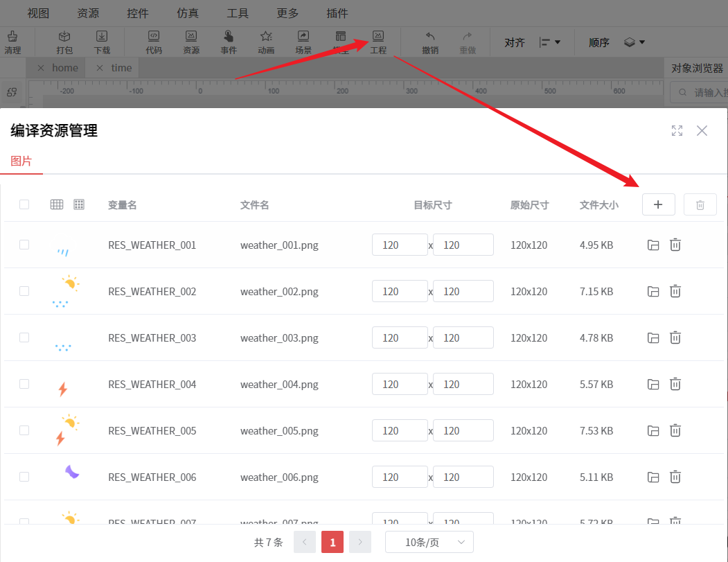Click trash icon on RES_WEATHER_005 row
Screen dimensions: 728x562
(x=675, y=430)
